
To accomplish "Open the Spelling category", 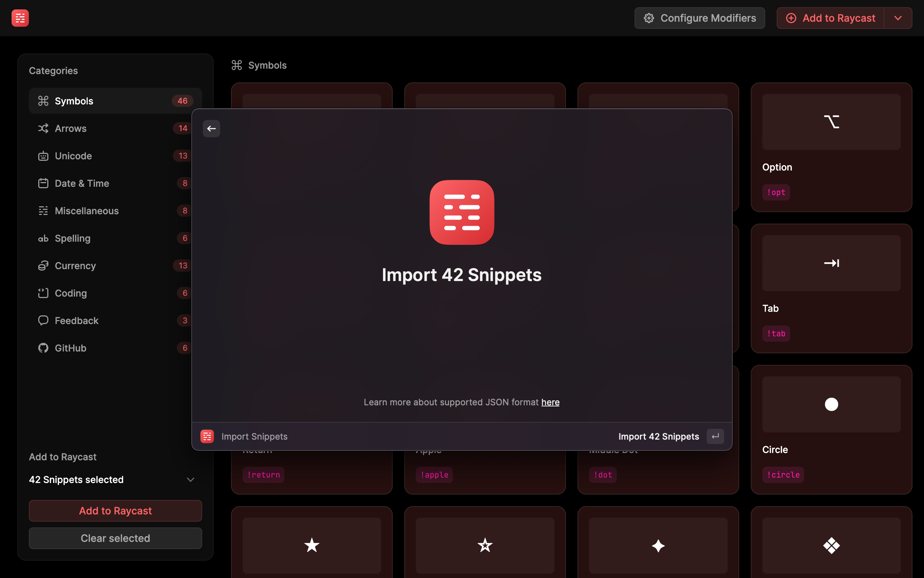I will (115, 238).
